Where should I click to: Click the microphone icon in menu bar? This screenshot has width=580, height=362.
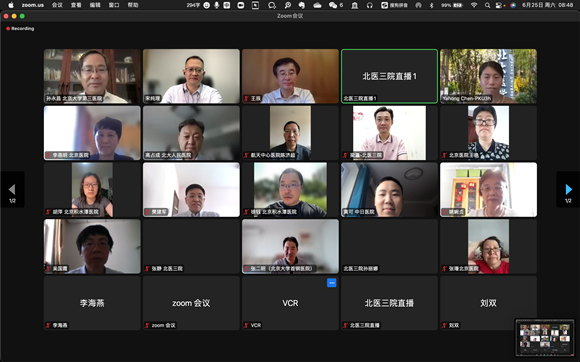[216, 5]
